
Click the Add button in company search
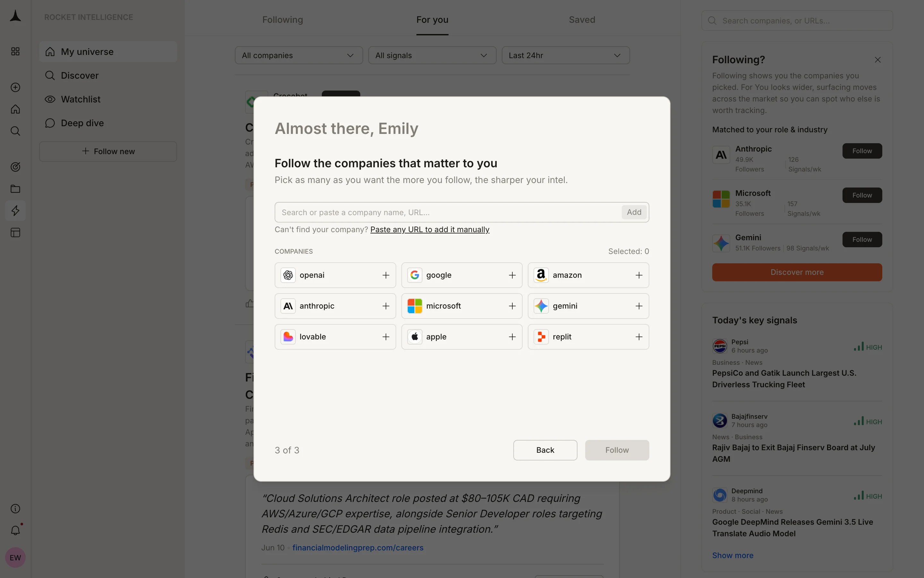tap(634, 212)
